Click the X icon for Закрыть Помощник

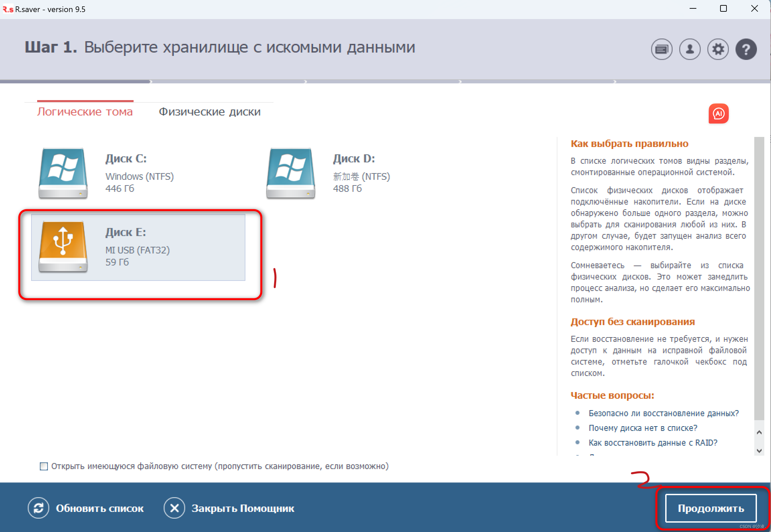174,508
